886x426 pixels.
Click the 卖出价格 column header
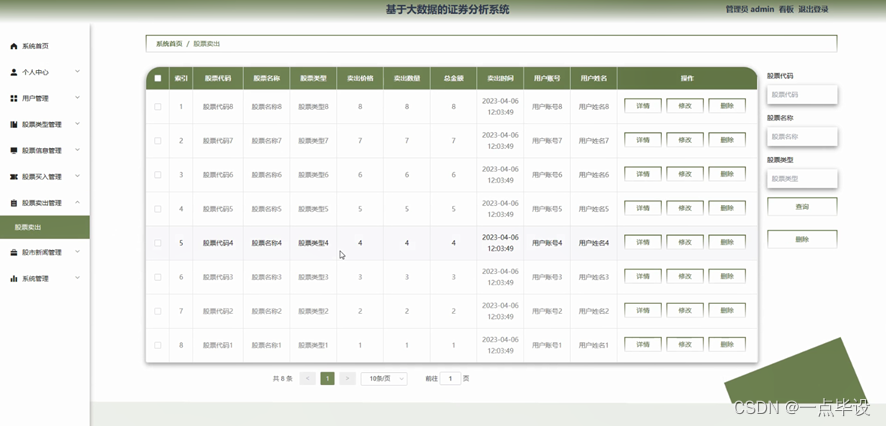pyautogui.click(x=360, y=79)
